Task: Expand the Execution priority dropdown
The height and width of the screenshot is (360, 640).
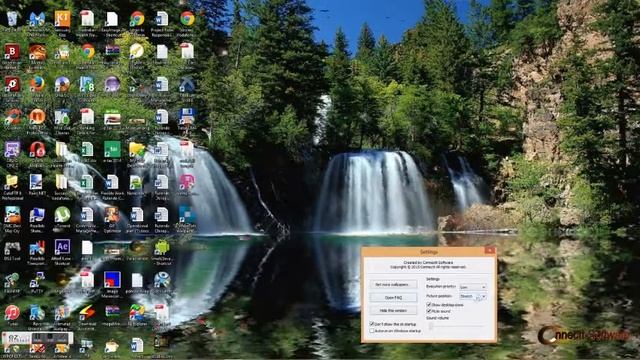Action: [473, 287]
